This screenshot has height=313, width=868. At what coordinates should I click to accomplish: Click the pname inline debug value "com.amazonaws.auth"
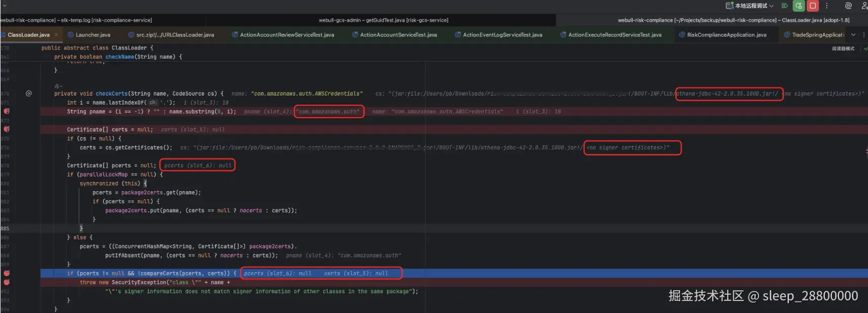click(328, 112)
